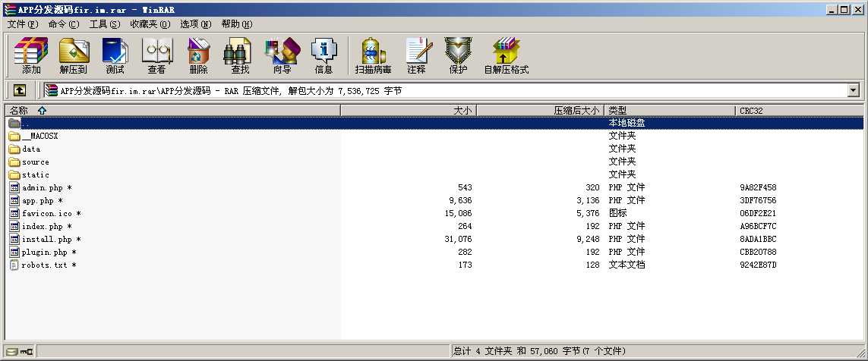Click the key icon in status bar

27,351
